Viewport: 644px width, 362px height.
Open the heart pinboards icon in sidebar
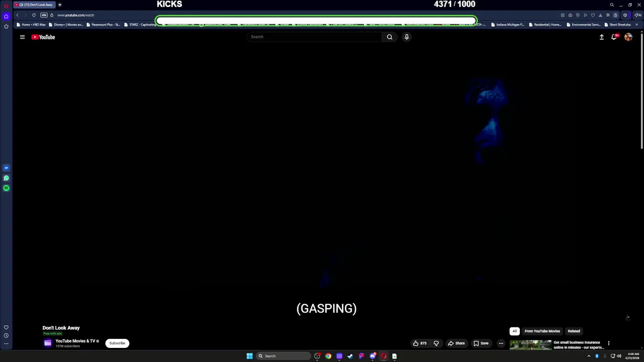click(x=6, y=327)
